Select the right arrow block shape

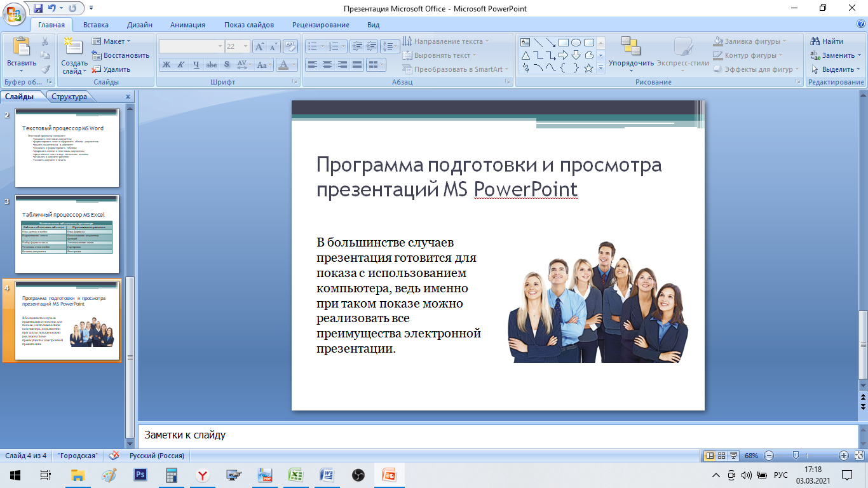point(563,55)
